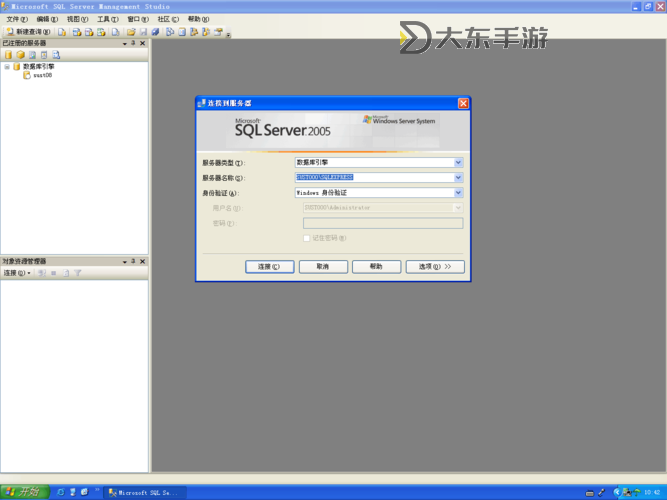Open the 服务器名称 dropdown arrow

tap(458, 177)
